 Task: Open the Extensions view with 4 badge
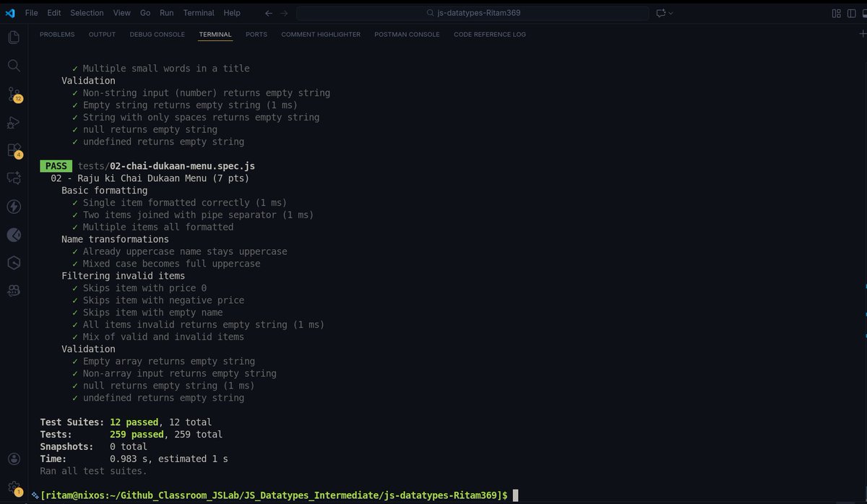(x=14, y=150)
